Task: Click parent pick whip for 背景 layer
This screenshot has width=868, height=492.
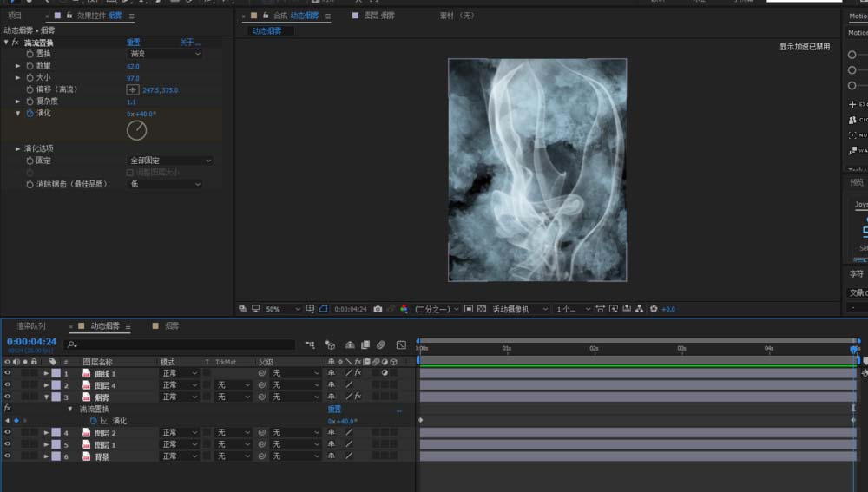Action: [261, 456]
